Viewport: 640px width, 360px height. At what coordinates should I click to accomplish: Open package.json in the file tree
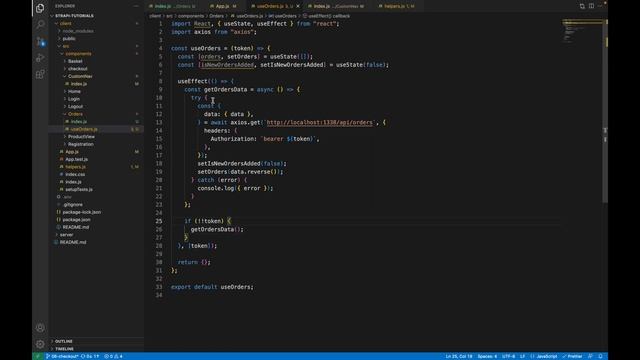(76, 220)
